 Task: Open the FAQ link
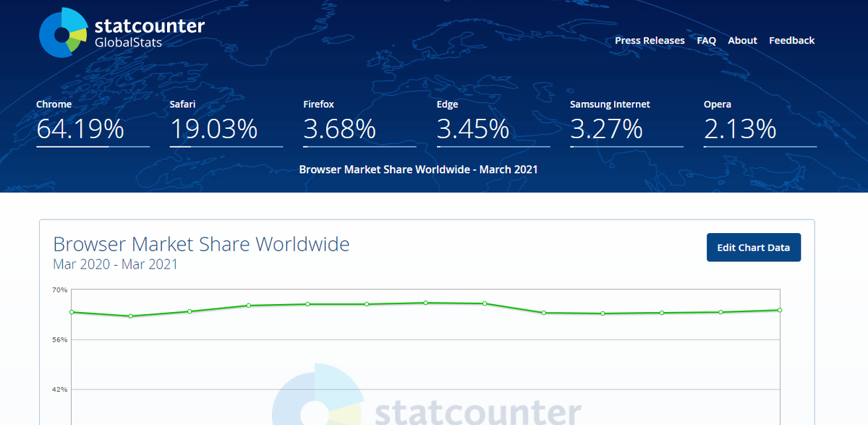[x=706, y=41]
